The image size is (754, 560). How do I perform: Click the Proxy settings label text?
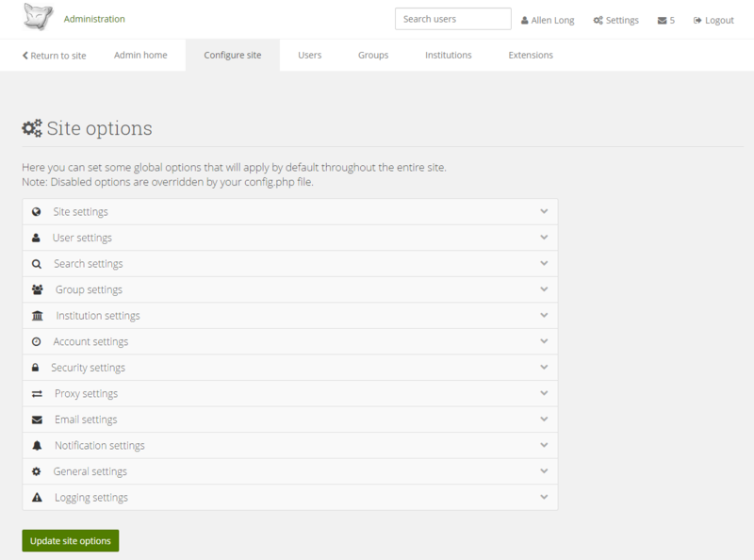pyautogui.click(x=86, y=393)
